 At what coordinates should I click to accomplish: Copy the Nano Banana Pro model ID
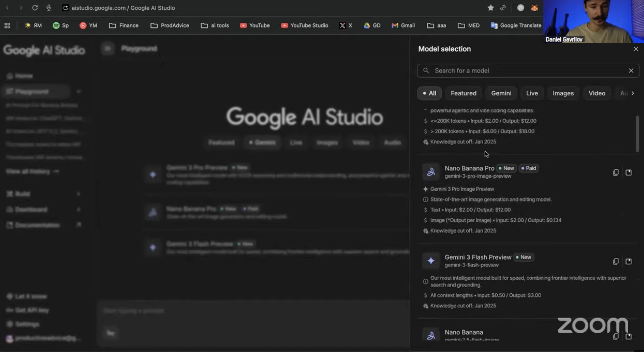[615, 173]
